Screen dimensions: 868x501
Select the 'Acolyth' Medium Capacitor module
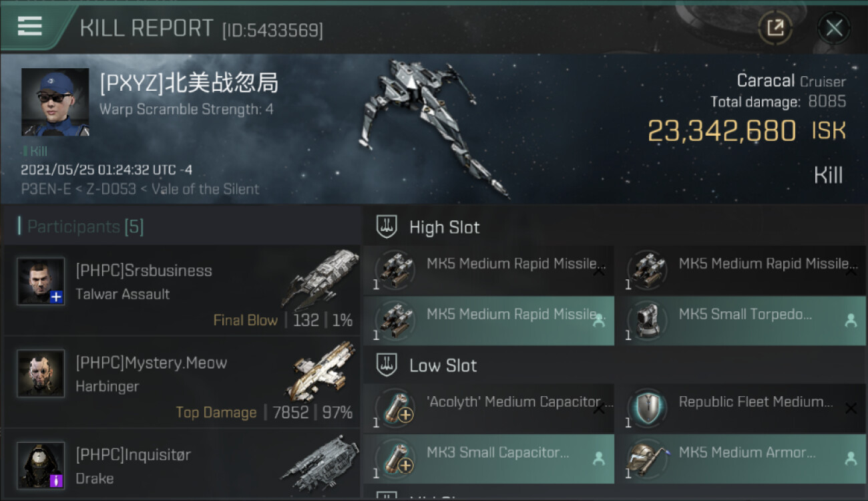(x=489, y=408)
